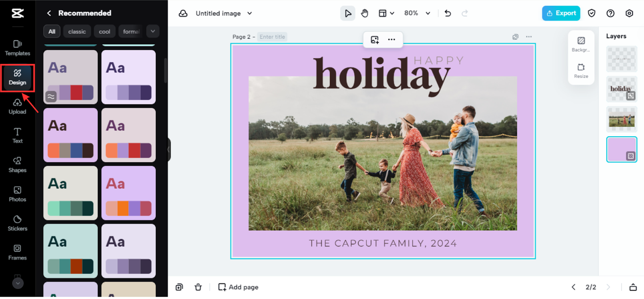This screenshot has height=299, width=644.
Task: Open the help question mark icon
Action: point(610,14)
